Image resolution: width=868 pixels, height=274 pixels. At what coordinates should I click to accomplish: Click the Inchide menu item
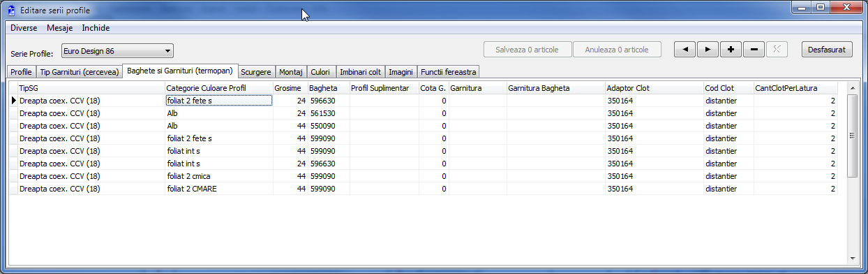96,28
